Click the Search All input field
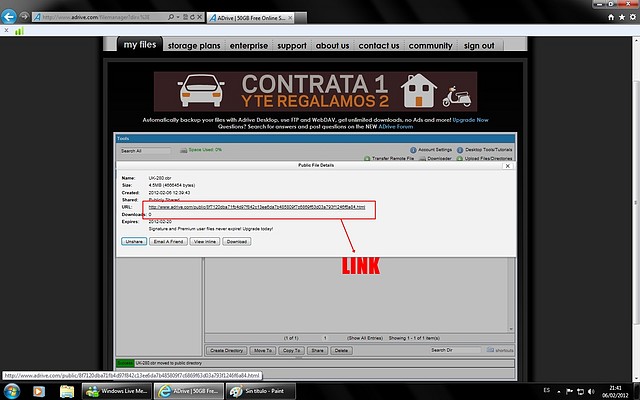The height and width of the screenshot is (400, 640). (145, 151)
